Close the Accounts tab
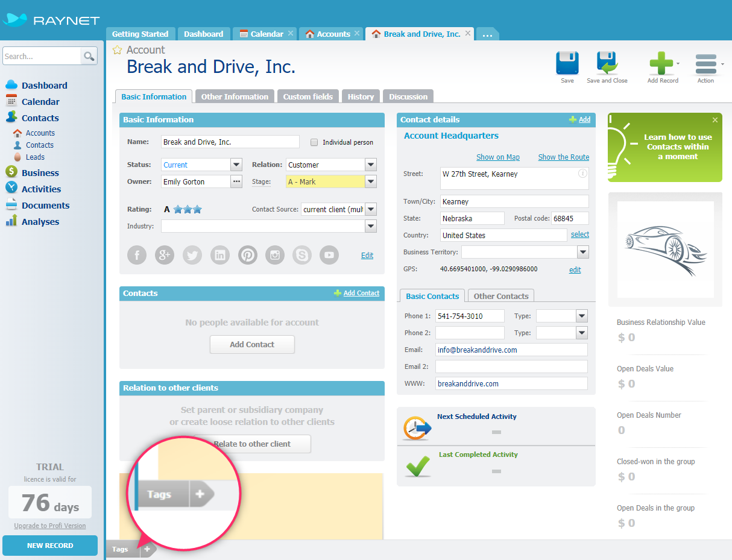Screen dimensions: 732x560 tap(357, 34)
